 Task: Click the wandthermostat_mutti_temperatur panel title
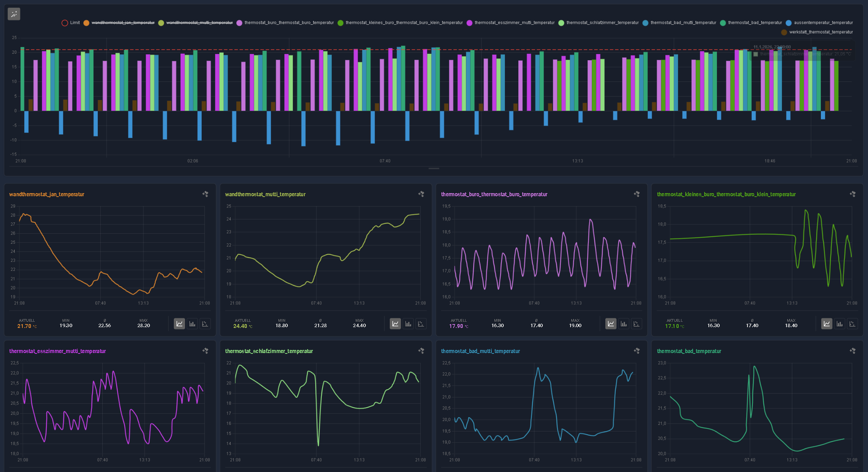(265, 194)
